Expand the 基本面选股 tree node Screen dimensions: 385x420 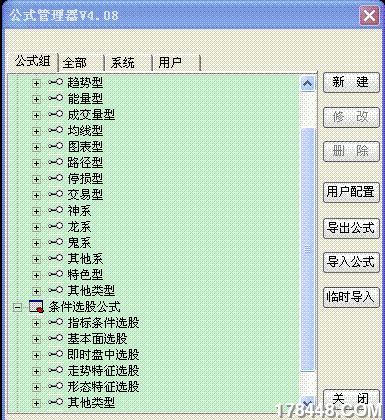point(36,339)
